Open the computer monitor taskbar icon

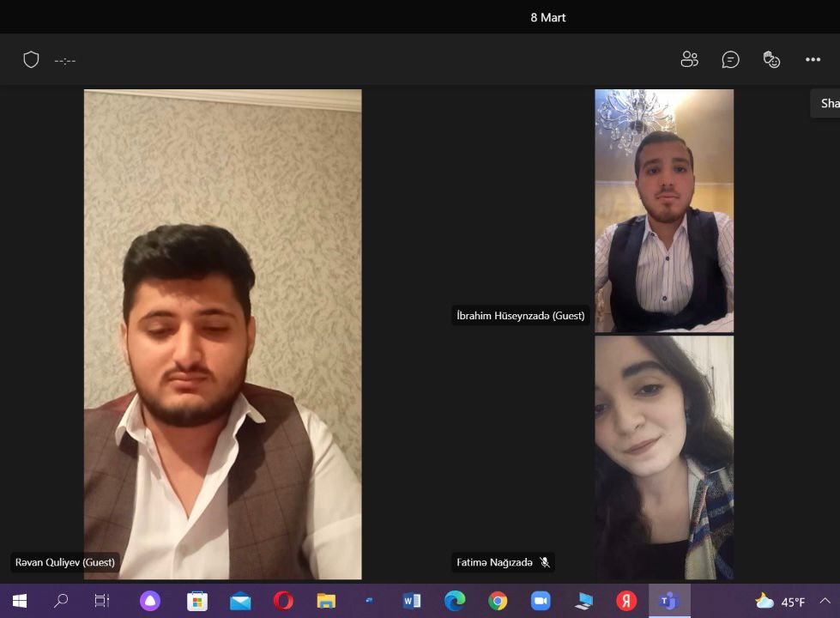point(583,601)
